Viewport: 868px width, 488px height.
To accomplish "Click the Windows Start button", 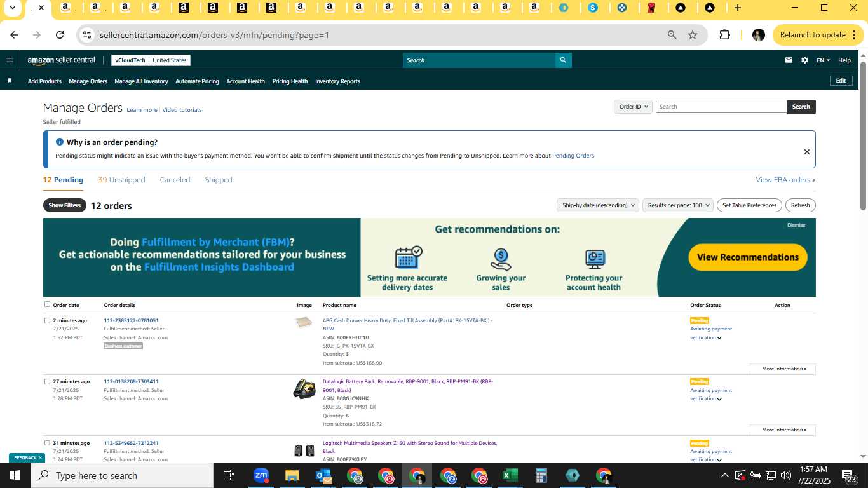I will click(x=15, y=475).
